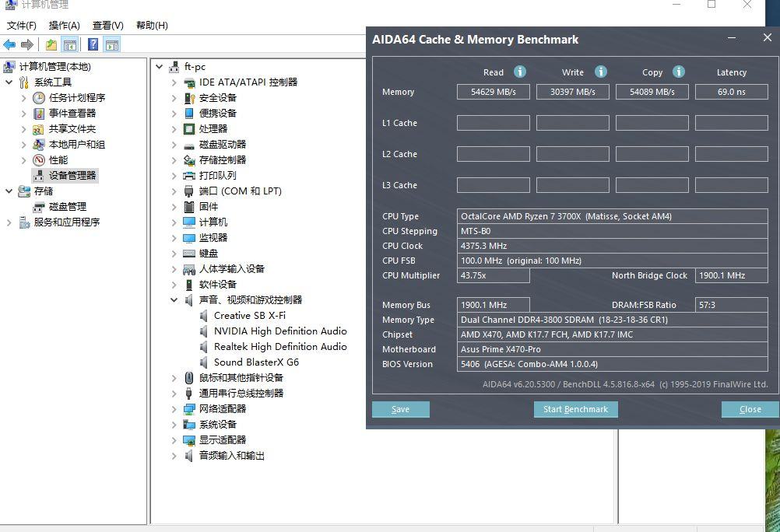This screenshot has width=780, height=532.
Task: Click the 共享文件夹 icon
Action: [x=39, y=129]
